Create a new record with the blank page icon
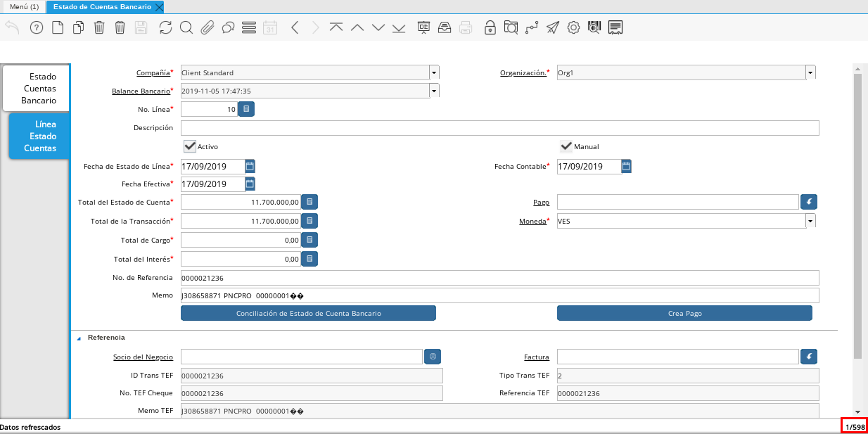The height and width of the screenshot is (434, 868). 58,27
